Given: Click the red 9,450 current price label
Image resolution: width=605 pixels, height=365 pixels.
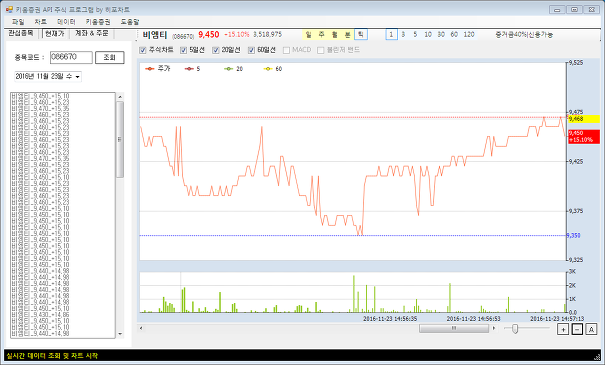Looking at the screenshot, I should click(584, 137).
